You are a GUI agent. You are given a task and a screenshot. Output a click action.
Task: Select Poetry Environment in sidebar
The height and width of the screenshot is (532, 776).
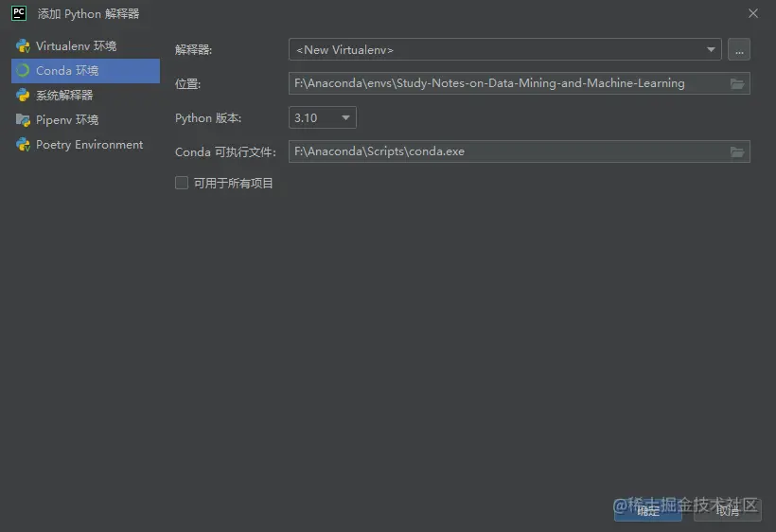[x=85, y=145]
